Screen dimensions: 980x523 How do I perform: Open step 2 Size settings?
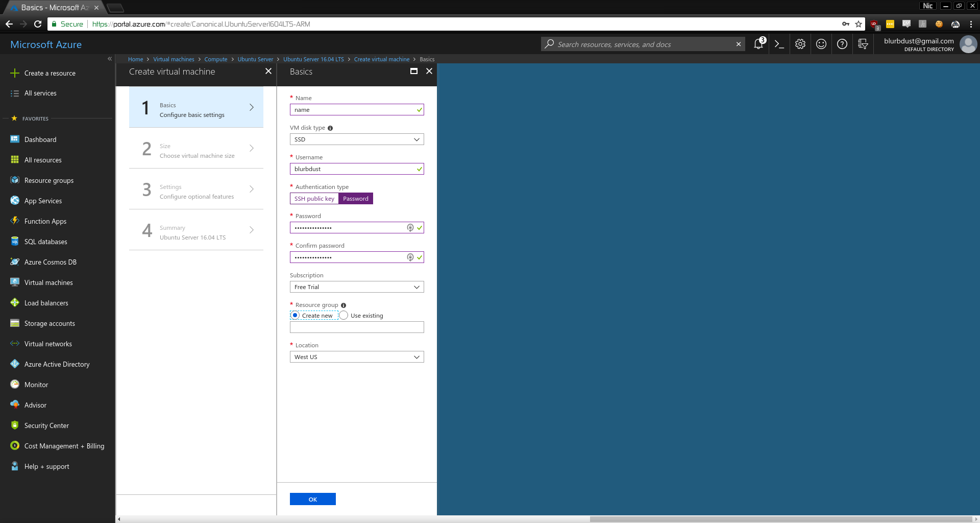tap(196, 148)
